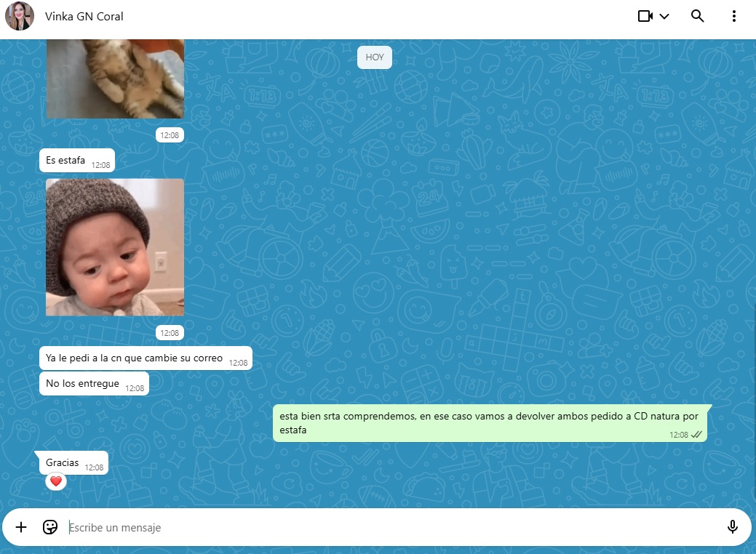Select the "Es estafa" message
The width and height of the screenshot is (756, 554).
[66, 161]
